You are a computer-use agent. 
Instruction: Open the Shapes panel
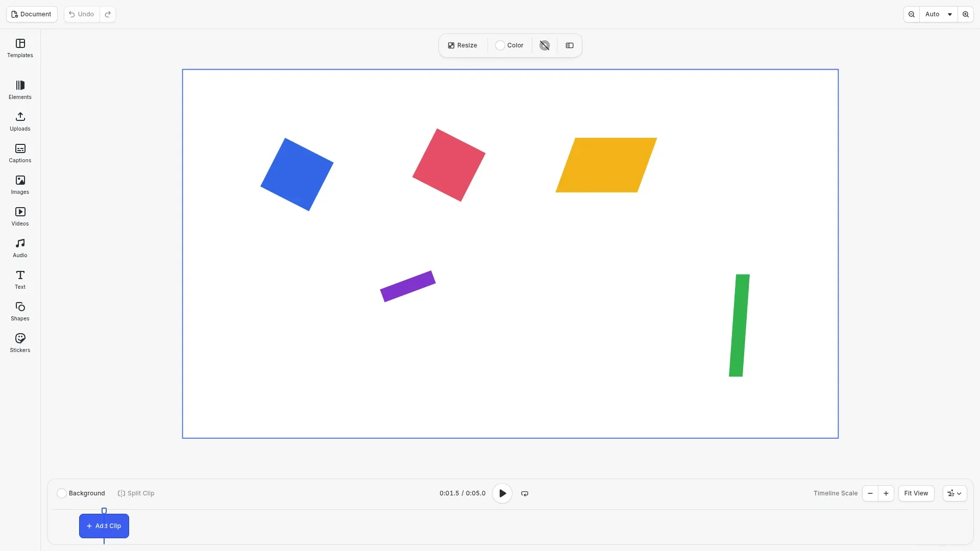tap(20, 311)
